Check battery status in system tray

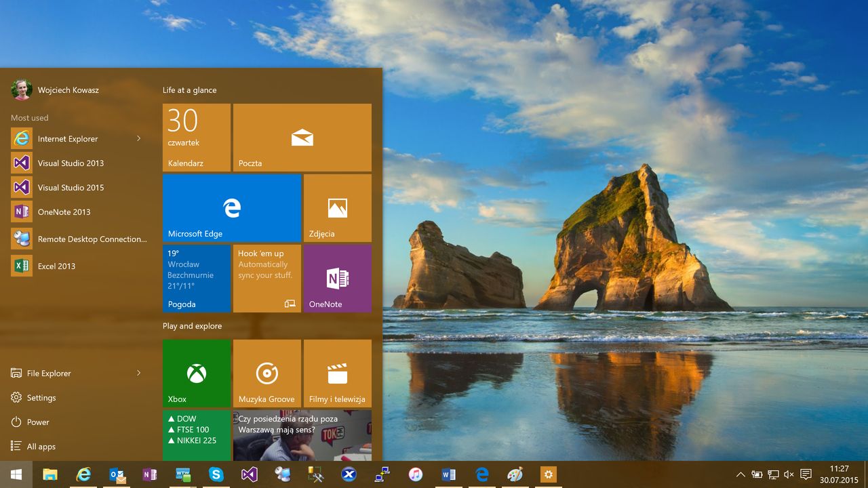(757, 474)
